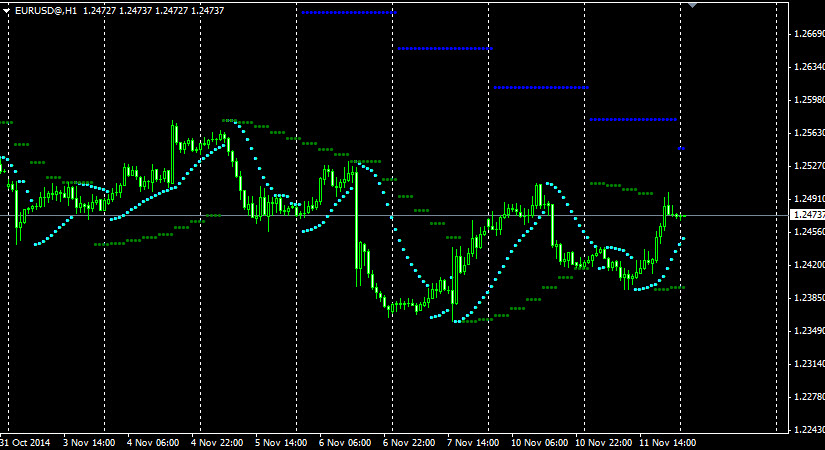Click the 31 Oct 2014 date label
Viewport: 825px width, 450px height.
pyautogui.click(x=25, y=443)
